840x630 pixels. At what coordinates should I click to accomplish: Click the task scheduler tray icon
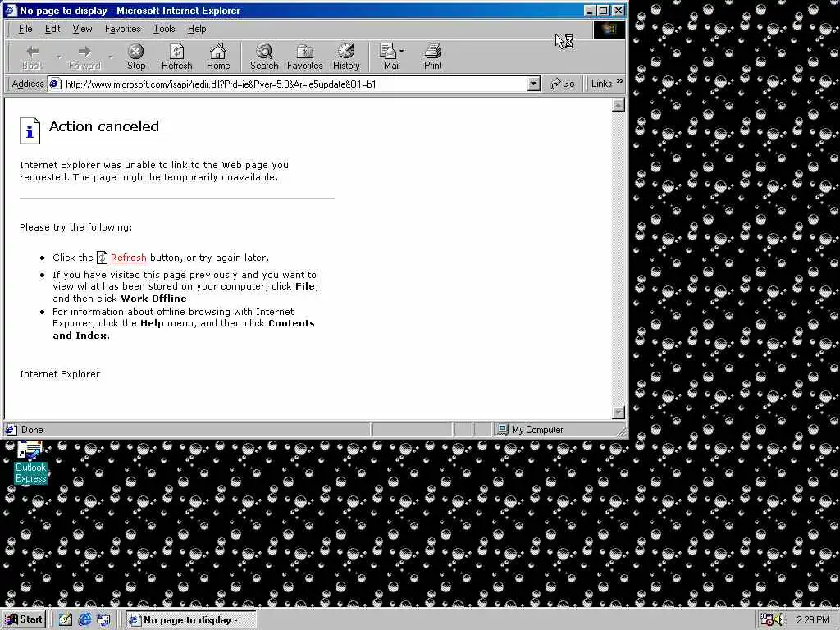tap(767, 619)
